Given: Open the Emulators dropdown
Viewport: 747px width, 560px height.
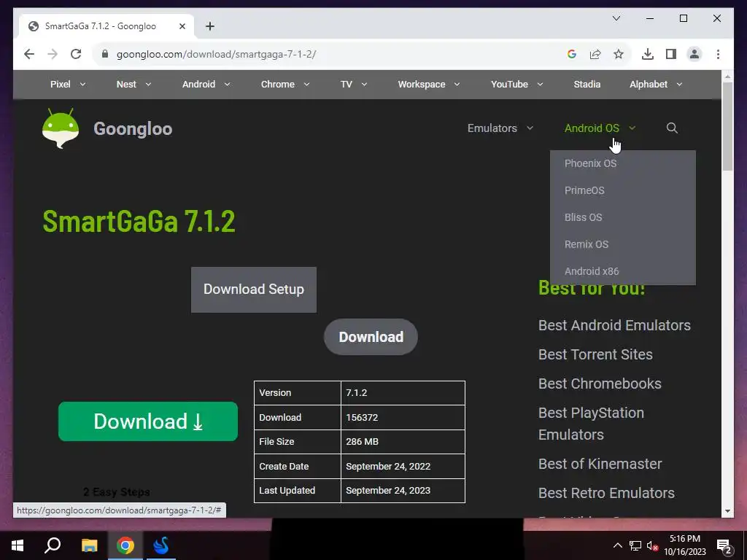Looking at the screenshot, I should coord(500,128).
